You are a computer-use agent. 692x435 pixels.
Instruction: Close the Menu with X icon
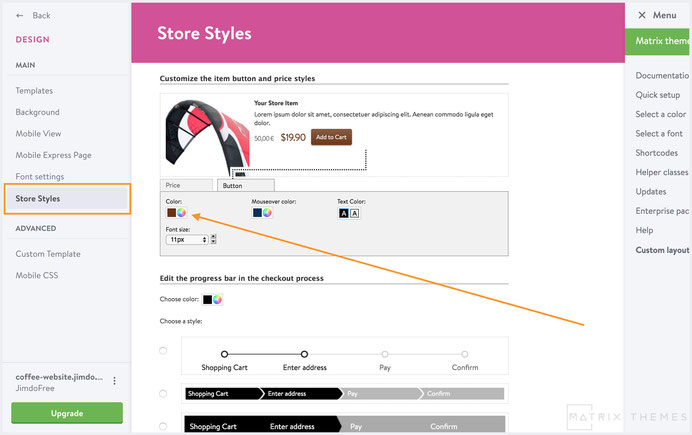click(x=642, y=15)
